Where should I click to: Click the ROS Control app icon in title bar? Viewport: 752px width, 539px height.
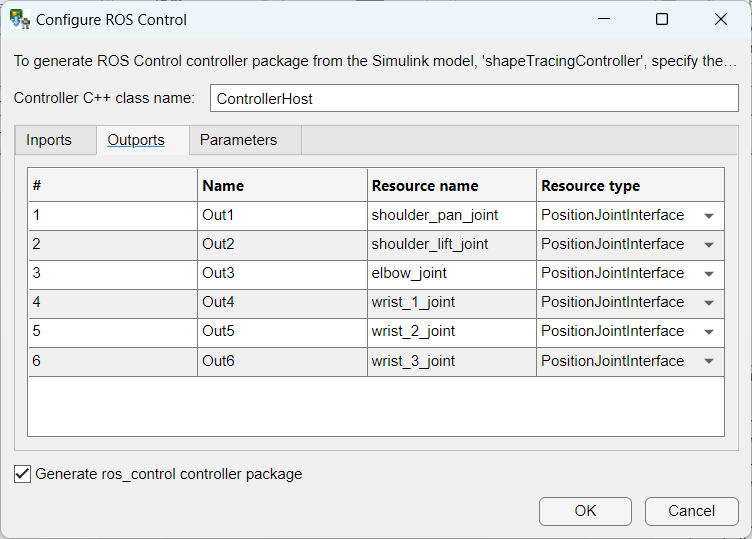pyautogui.click(x=19, y=19)
